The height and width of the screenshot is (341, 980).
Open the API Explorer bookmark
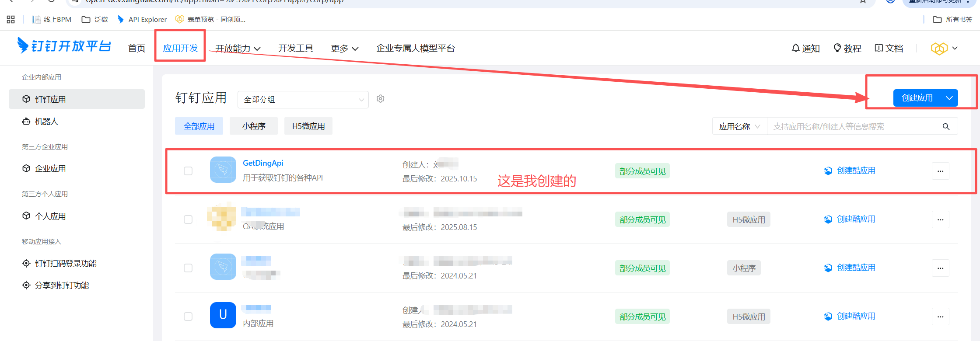(x=142, y=19)
